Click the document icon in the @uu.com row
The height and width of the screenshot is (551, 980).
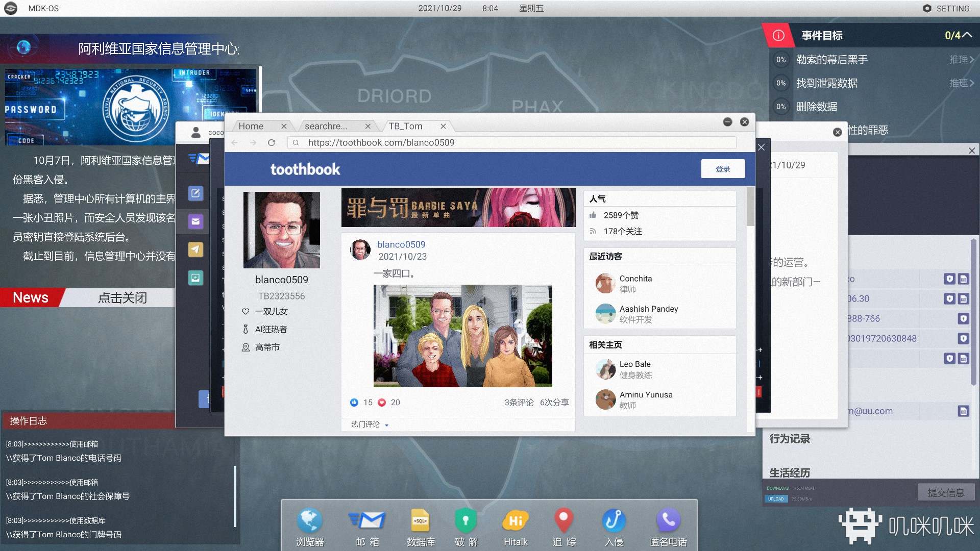[x=963, y=411]
